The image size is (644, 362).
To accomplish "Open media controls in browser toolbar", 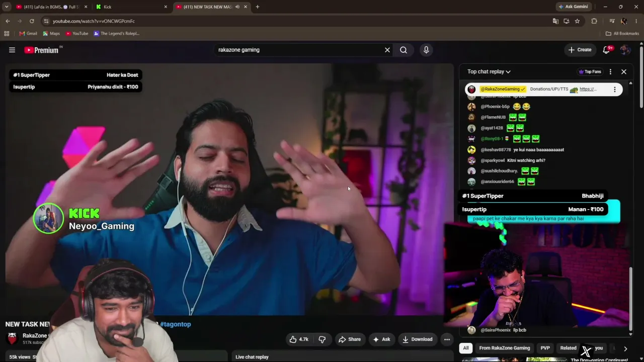I will pos(612,21).
